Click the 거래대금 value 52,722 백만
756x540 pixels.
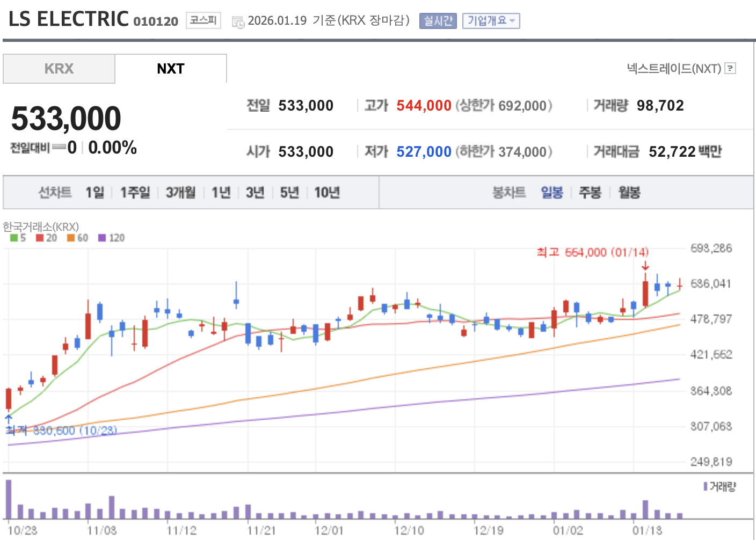685,152
